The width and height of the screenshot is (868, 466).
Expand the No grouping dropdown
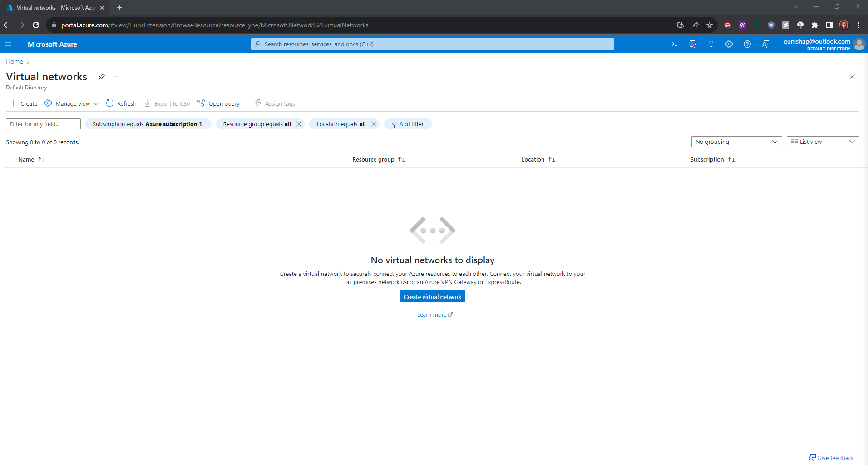click(x=736, y=142)
